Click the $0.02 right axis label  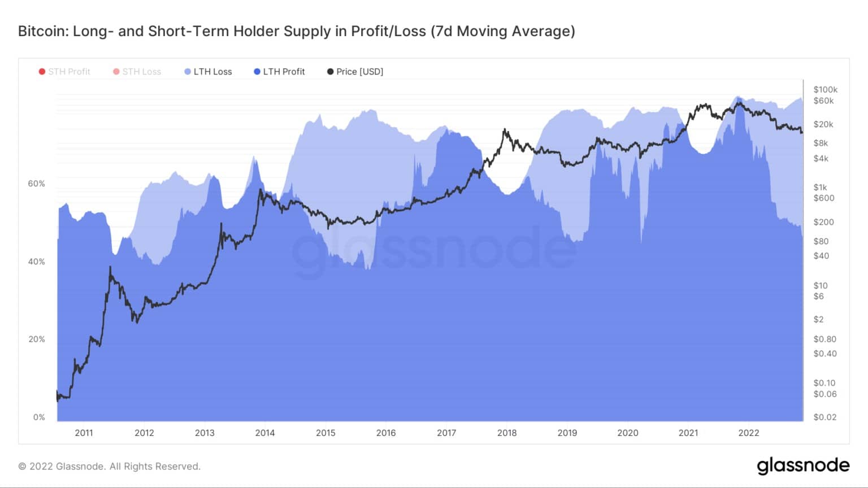(825, 417)
